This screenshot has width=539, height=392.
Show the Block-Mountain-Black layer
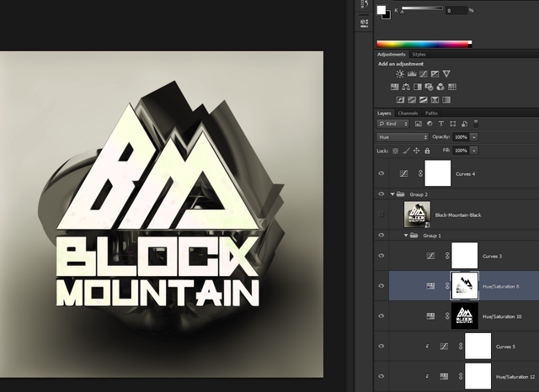(382, 215)
